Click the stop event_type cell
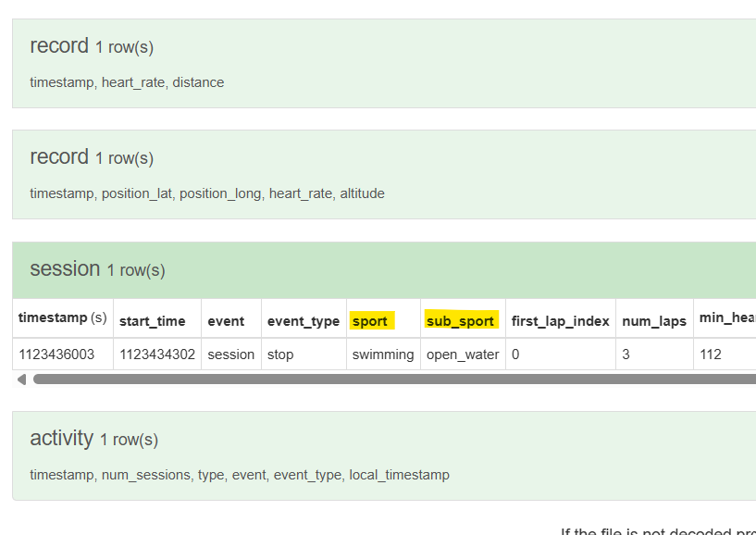The width and height of the screenshot is (756, 535). pyautogui.click(x=280, y=355)
